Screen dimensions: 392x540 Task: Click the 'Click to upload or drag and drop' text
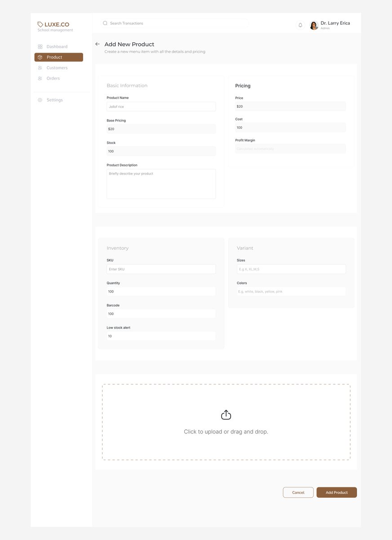click(226, 432)
